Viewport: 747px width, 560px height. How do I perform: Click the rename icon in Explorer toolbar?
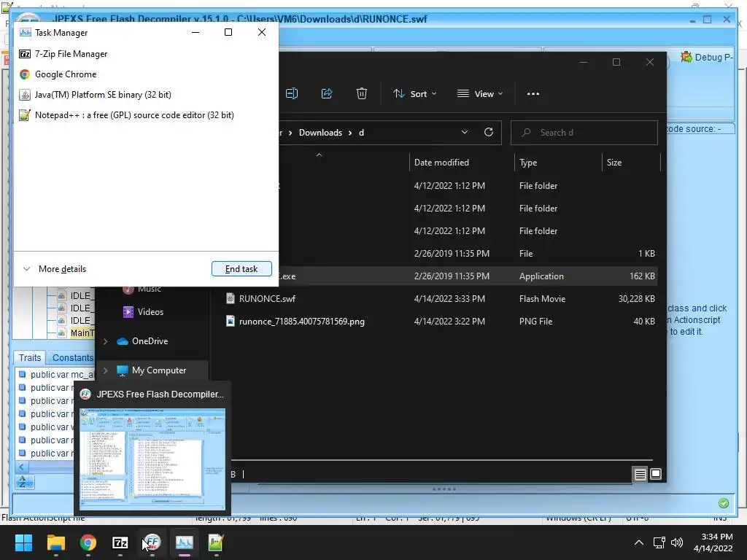click(292, 94)
